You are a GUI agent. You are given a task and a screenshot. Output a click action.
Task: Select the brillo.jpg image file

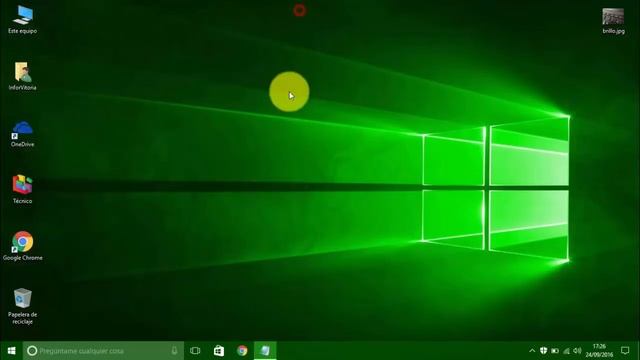point(613,20)
